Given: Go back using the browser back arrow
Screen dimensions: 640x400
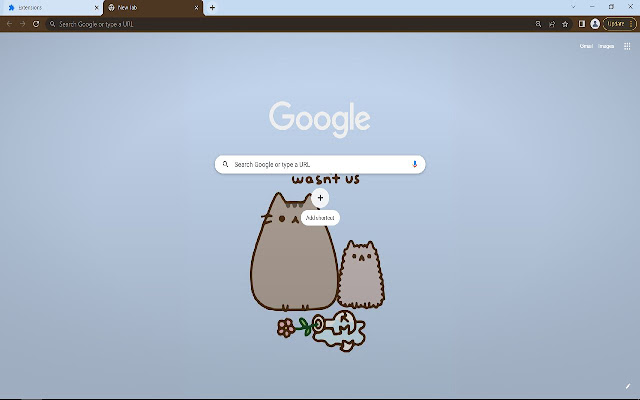Looking at the screenshot, I should point(9,24).
